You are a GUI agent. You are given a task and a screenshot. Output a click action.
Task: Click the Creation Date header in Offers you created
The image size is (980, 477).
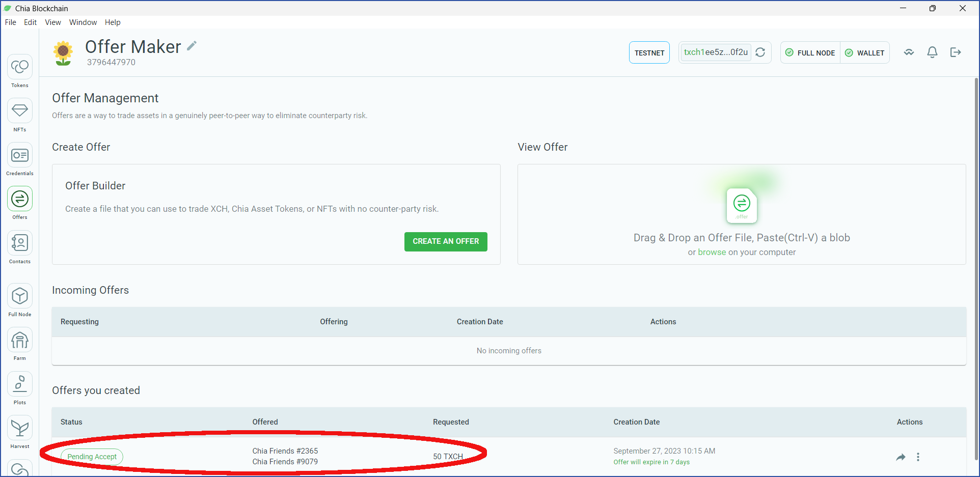coord(637,422)
